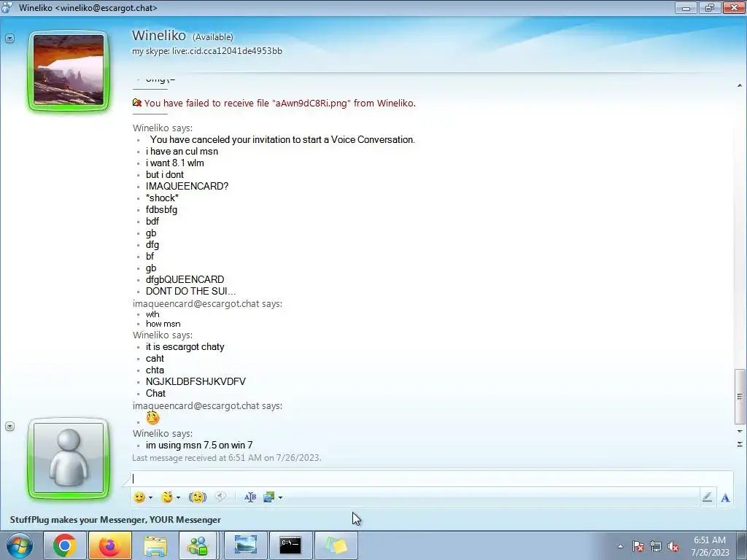The height and width of the screenshot is (560, 747).
Task: Expand the winks dropdown arrow
Action: (178, 497)
